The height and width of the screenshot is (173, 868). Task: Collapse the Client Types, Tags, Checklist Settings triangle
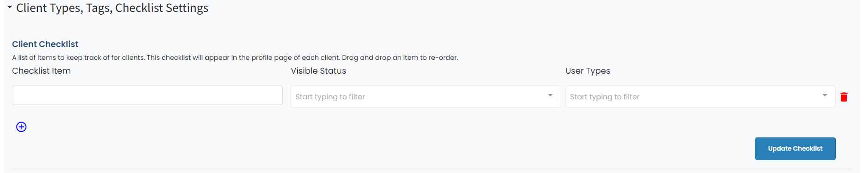coord(9,7)
